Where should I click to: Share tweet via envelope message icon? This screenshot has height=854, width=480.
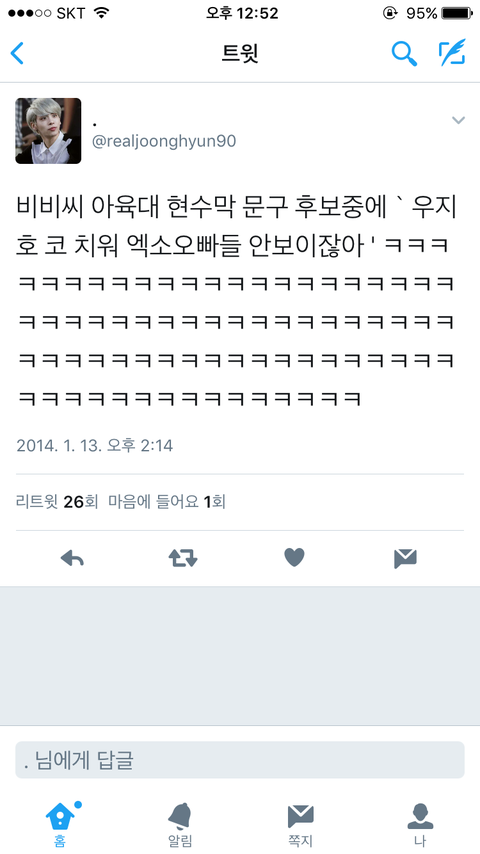point(405,558)
